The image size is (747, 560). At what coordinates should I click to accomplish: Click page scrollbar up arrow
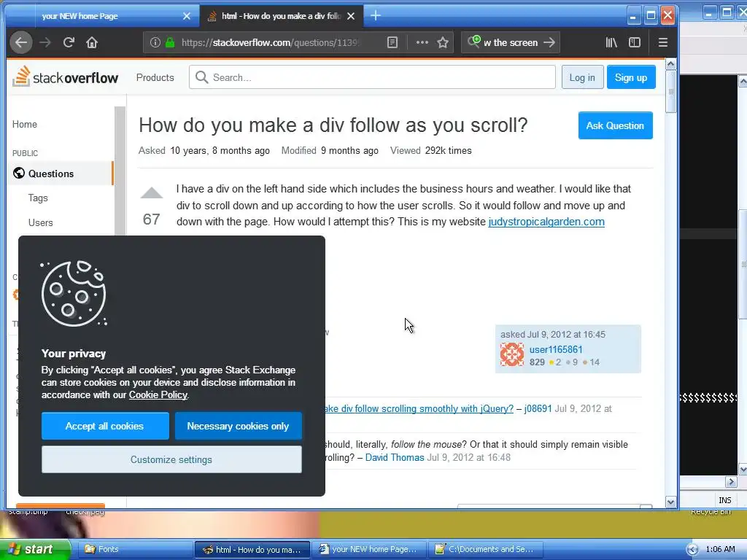pyautogui.click(x=671, y=64)
